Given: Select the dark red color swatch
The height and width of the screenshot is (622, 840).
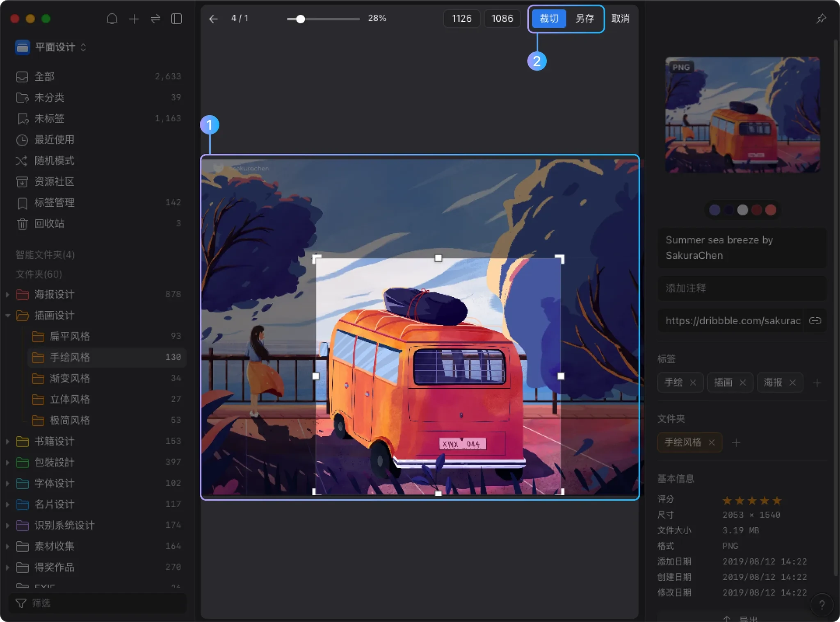Looking at the screenshot, I should (757, 210).
